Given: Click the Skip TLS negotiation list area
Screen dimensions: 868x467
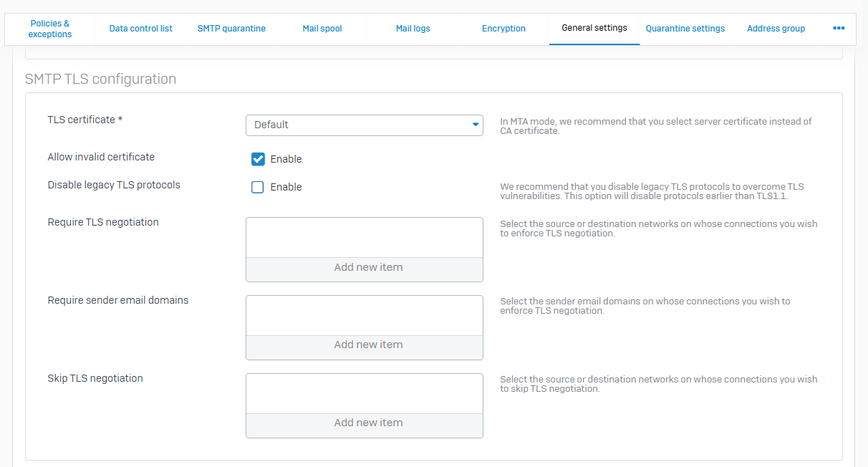Looking at the screenshot, I should point(365,393).
